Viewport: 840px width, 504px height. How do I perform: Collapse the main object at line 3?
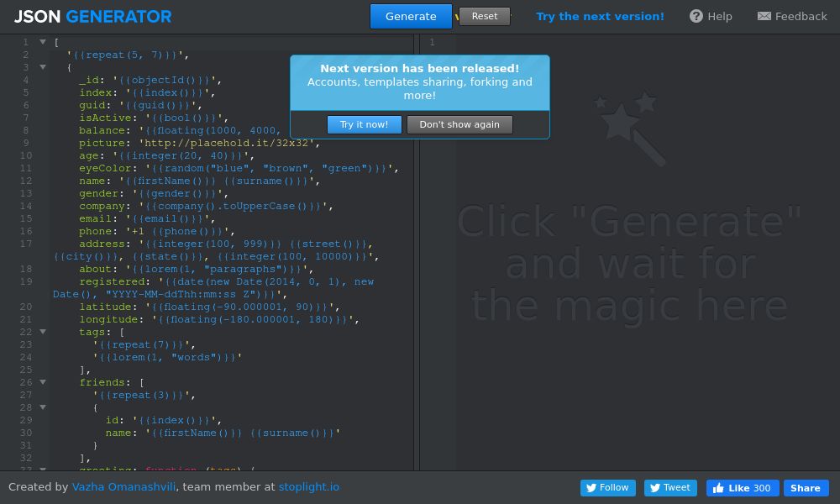coord(43,66)
